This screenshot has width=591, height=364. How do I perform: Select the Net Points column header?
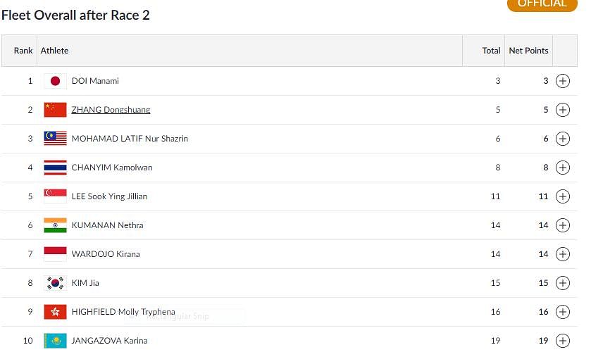[528, 51]
